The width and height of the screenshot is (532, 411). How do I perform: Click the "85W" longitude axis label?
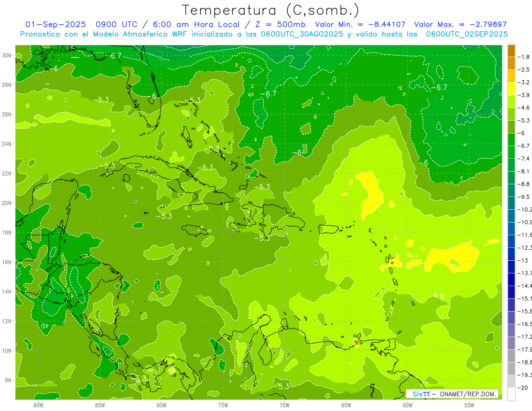(100, 405)
